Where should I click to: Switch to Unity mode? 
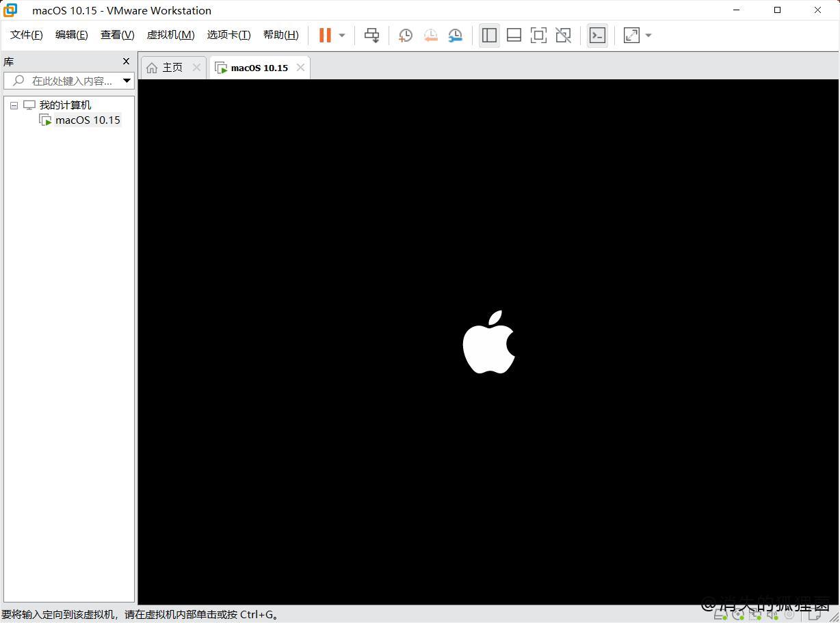(563, 36)
